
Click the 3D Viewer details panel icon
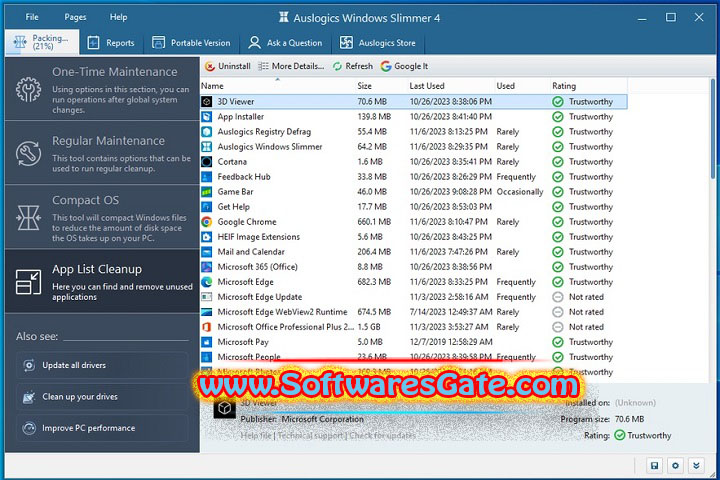click(225, 408)
